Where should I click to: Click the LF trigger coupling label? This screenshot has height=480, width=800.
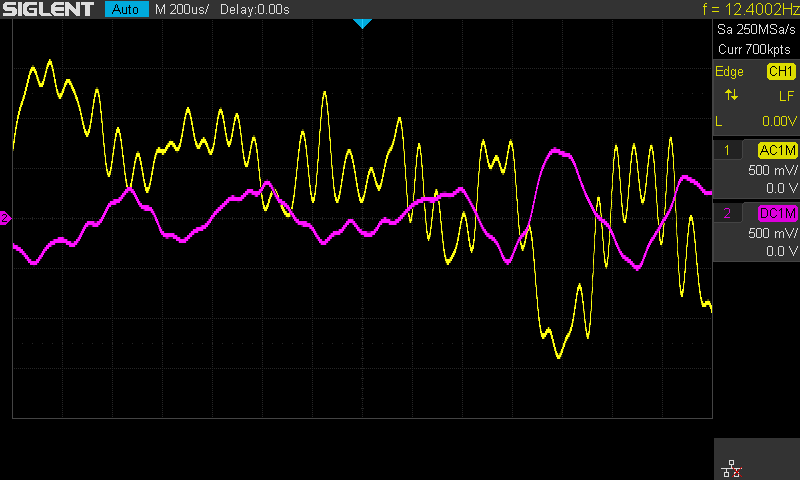click(x=786, y=96)
